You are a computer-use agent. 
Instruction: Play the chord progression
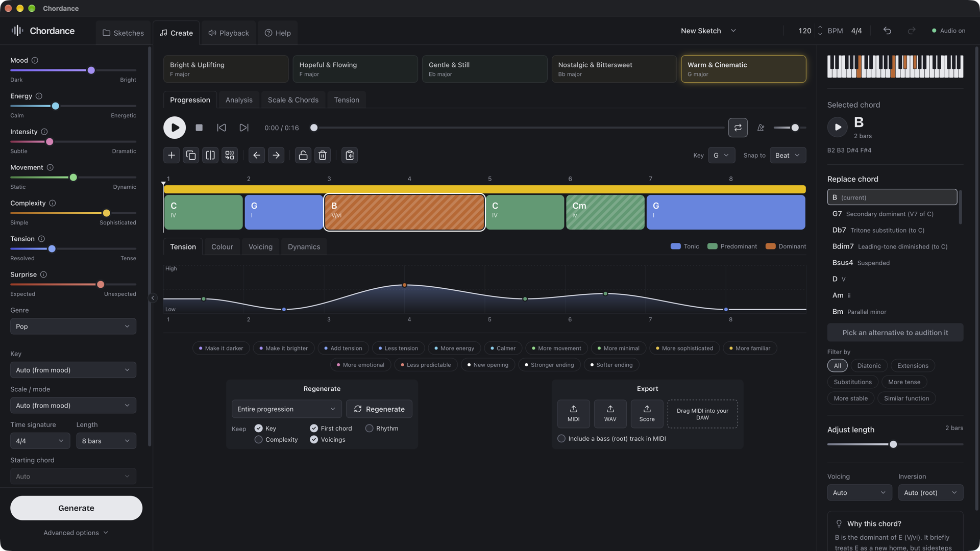(175, 128)
